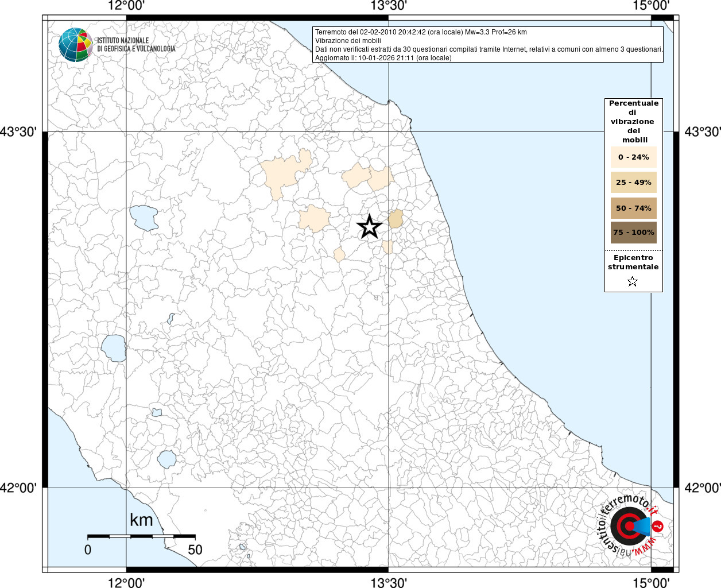Select the 75 - 100% legend swatch
721x588 pixels.
633,233
